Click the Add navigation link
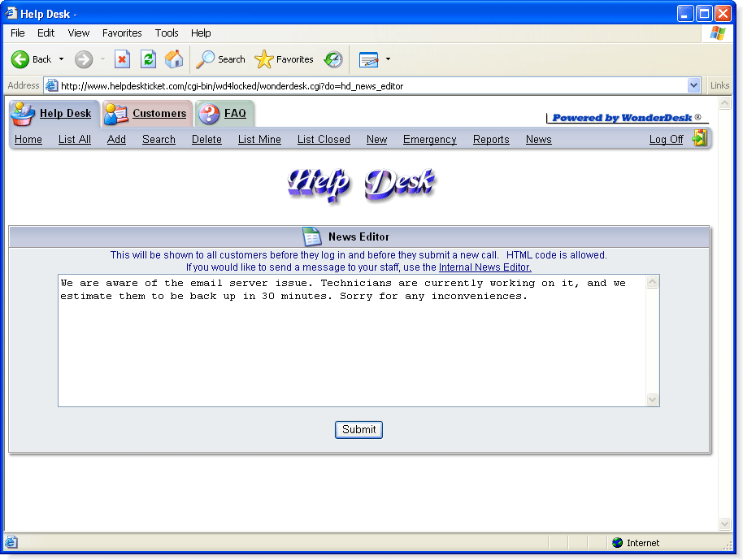Image resolution: width=743 pixels, height=560 pixels. click(x=116, y=139)
